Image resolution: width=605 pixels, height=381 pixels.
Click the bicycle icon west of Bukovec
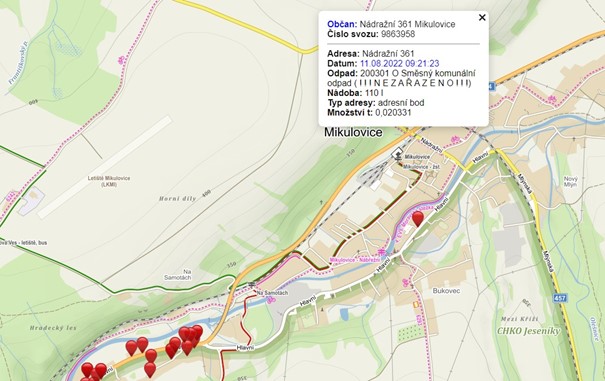tap(405, 282)
